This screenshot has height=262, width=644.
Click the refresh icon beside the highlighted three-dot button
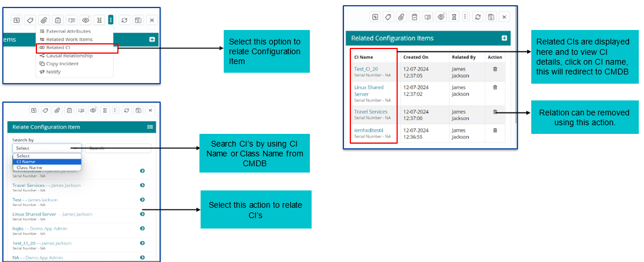pyautogui.click(x=124, y=20)
